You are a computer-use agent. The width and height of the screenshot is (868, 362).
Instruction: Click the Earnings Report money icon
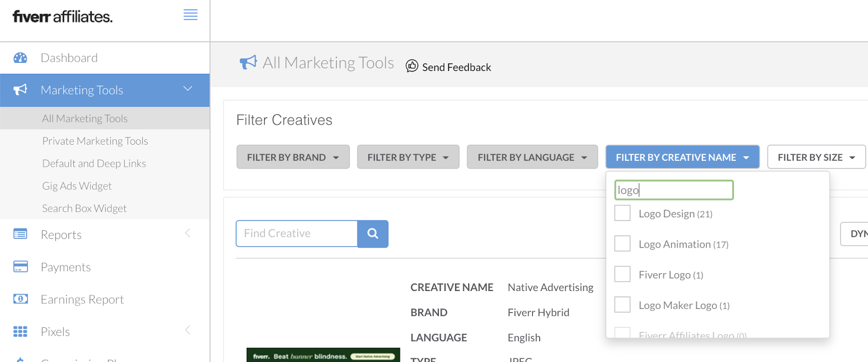click(x=21, y=299)
